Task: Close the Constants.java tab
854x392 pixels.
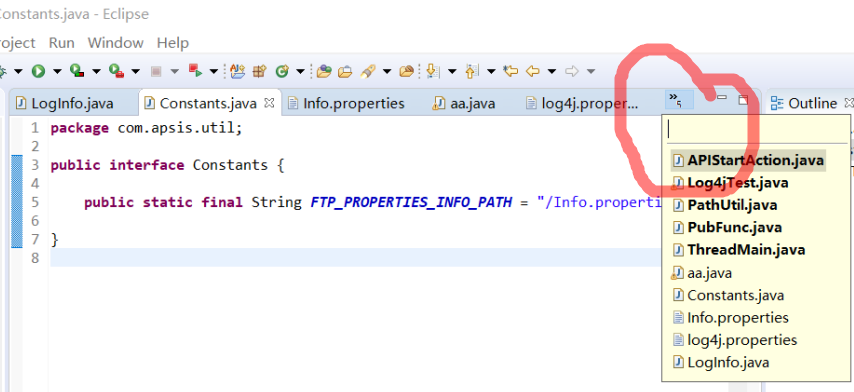Action: 269,102
